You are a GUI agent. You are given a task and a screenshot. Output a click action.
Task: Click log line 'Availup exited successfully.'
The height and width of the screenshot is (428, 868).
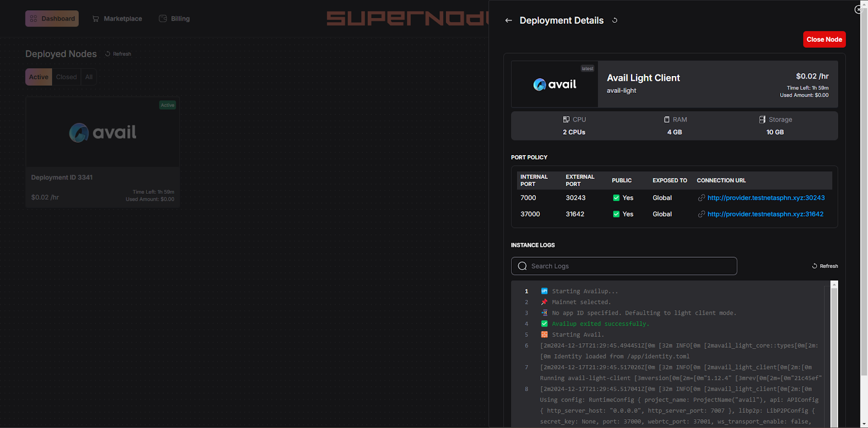(601, 324)
